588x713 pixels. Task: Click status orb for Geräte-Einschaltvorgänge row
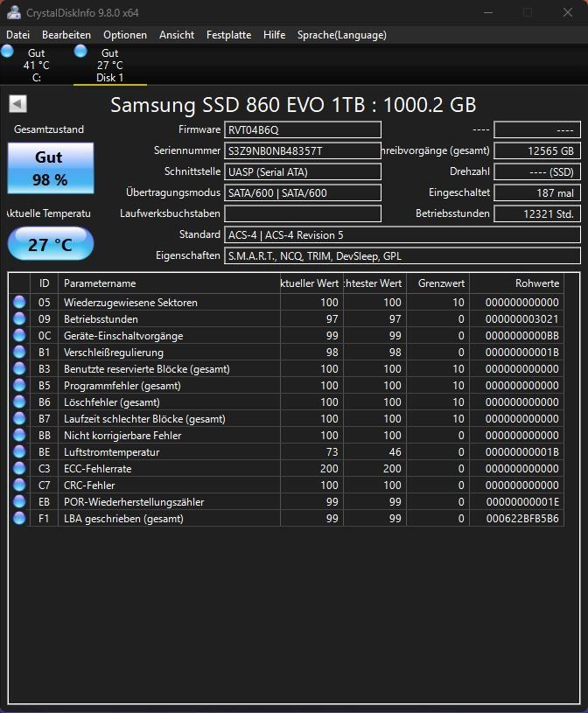coord(19,335)
